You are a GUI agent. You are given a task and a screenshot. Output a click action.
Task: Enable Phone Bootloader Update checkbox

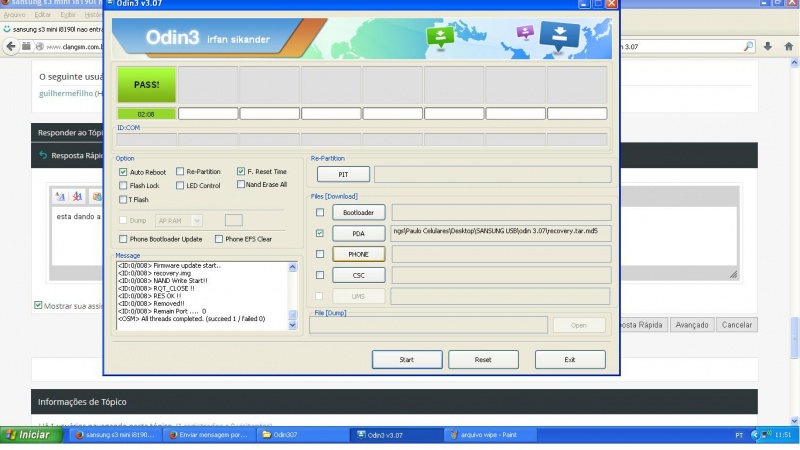(123, 239)
